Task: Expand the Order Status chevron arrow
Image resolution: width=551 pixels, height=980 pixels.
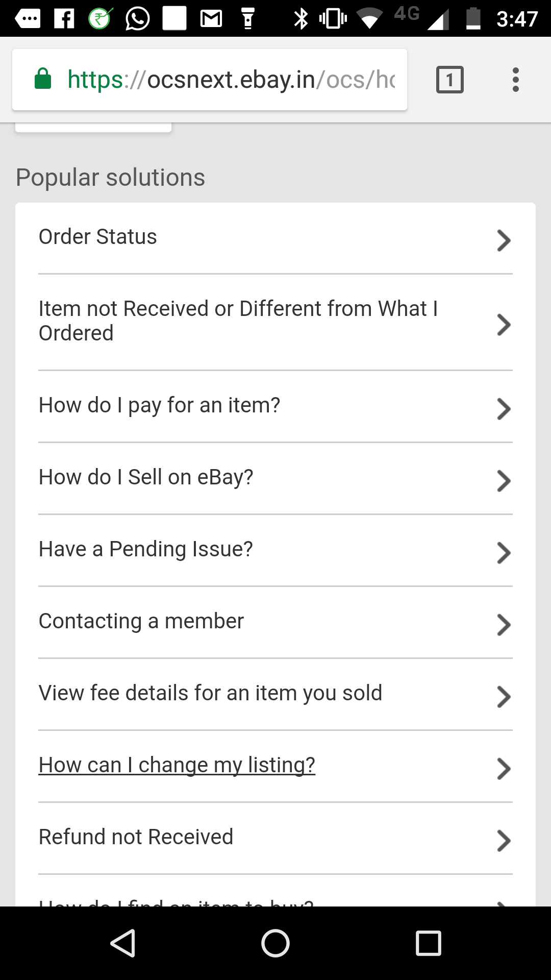Action: (504, 240)
